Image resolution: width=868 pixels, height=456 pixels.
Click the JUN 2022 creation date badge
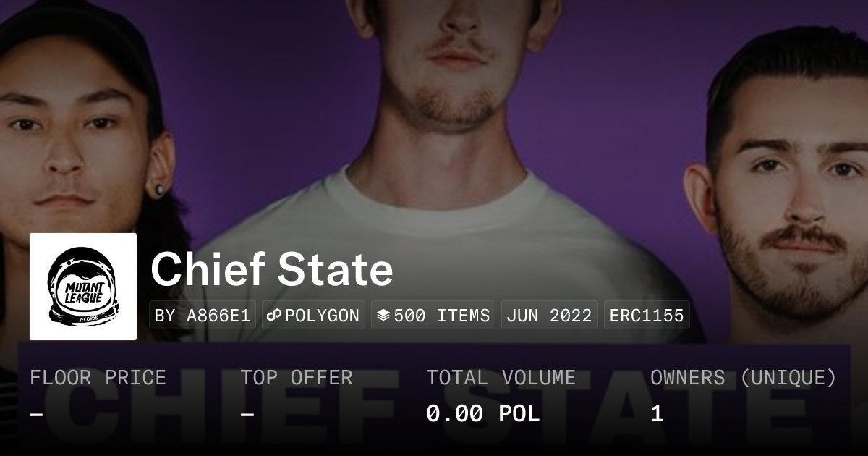(x=549, y=316)
